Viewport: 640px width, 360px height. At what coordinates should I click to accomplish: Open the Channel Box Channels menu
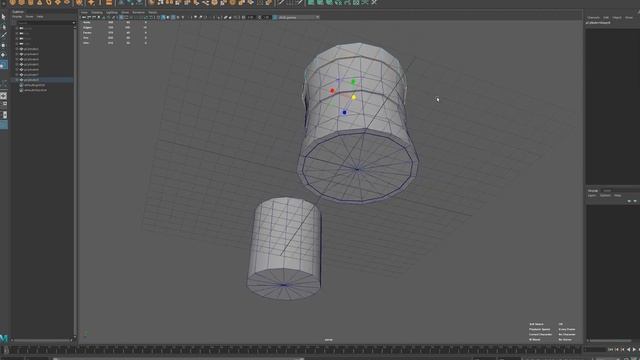pos(593,18)
